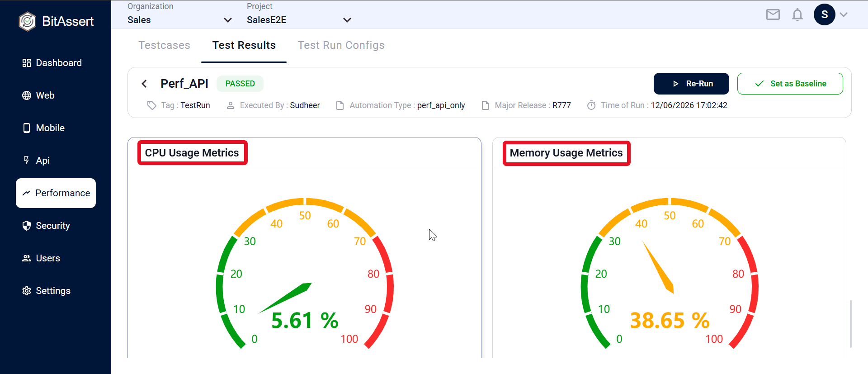The image size is (868, 374).
Task: Select the Test Results tab
Action: pos(244,45)
